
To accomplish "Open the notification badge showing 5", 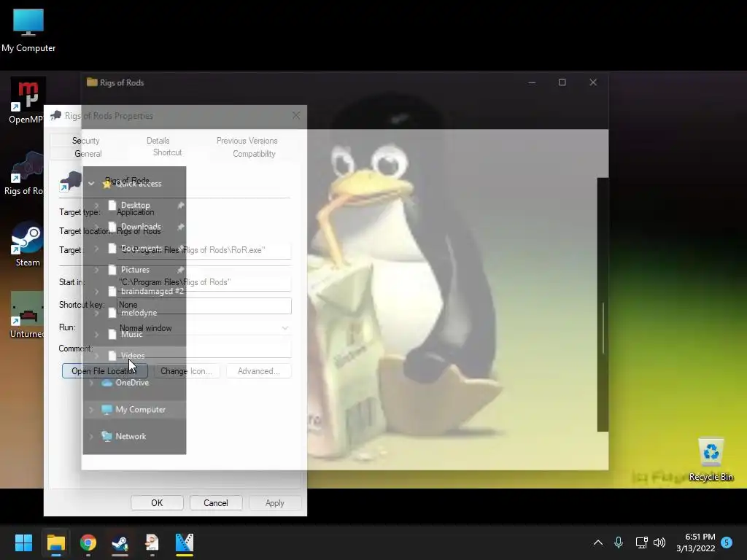I will 727,542.
